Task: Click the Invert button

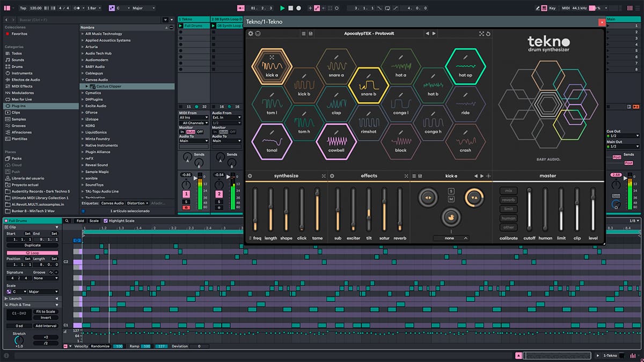Action: pos(46,317)
